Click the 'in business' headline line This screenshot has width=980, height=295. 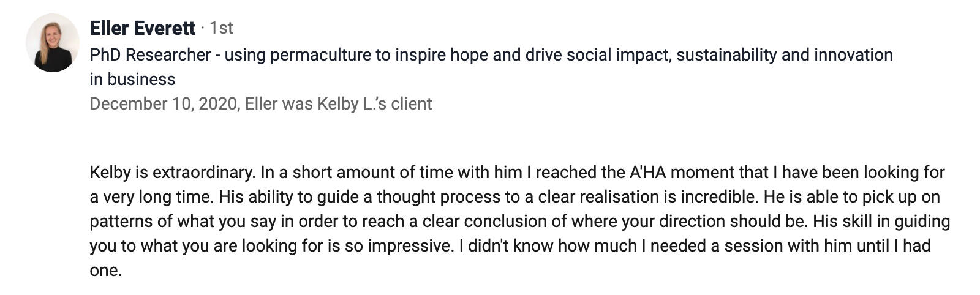coord(132,80)
